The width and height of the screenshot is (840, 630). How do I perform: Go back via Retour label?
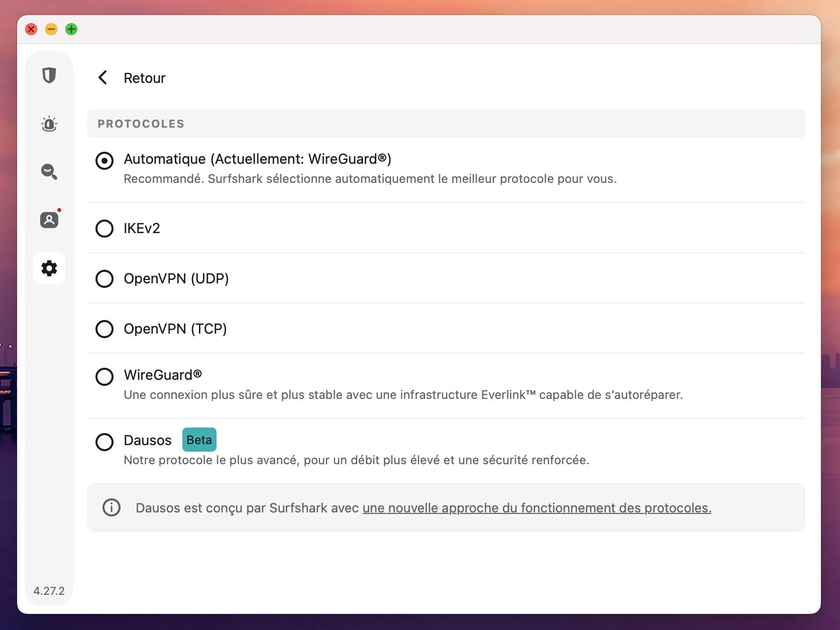click(144, 78)
